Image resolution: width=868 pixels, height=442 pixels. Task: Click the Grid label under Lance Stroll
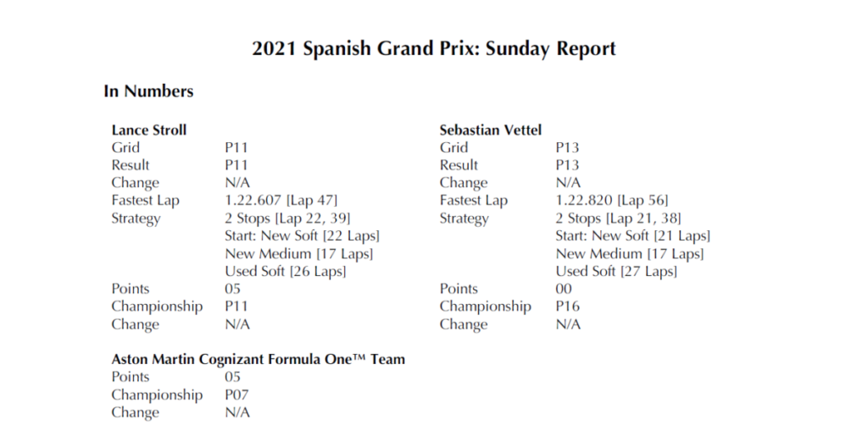tap(125, 147)
